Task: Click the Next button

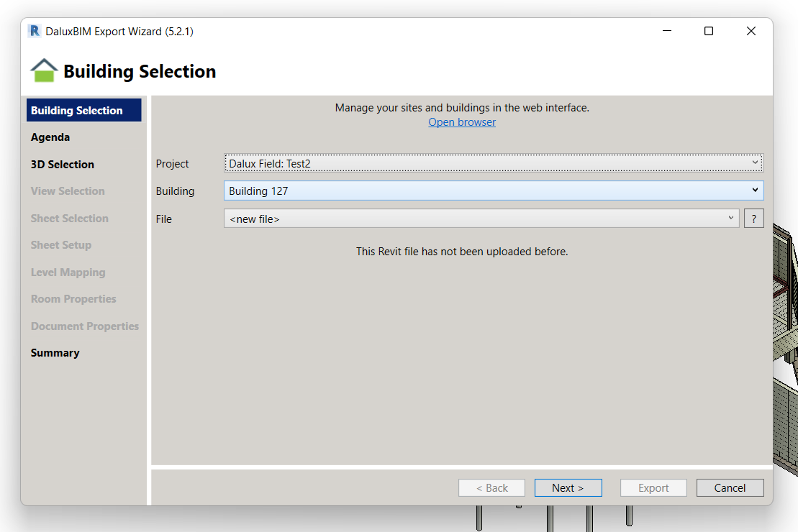Action: click(568, 487)
